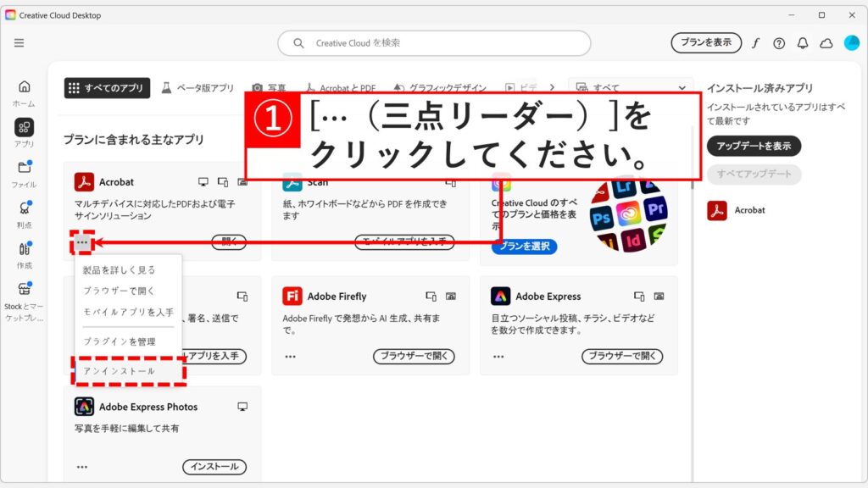Screen dimensions: 868x488
Task: Click search magnifier icon
Action: (x=298, y=43)
